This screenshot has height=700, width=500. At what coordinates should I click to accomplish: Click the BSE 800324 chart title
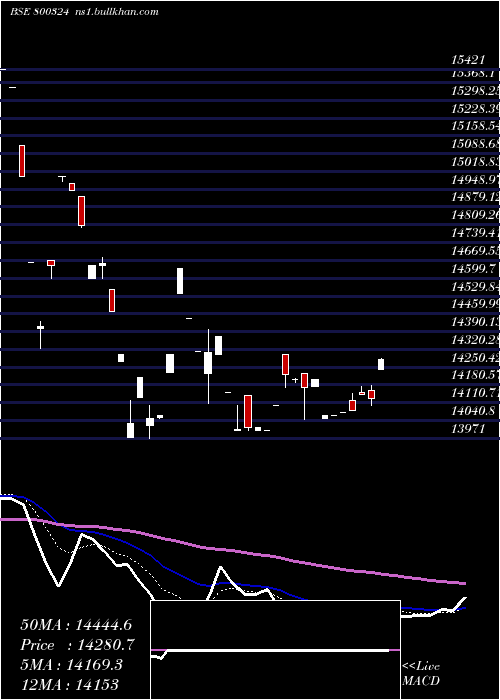click(39, 12)
